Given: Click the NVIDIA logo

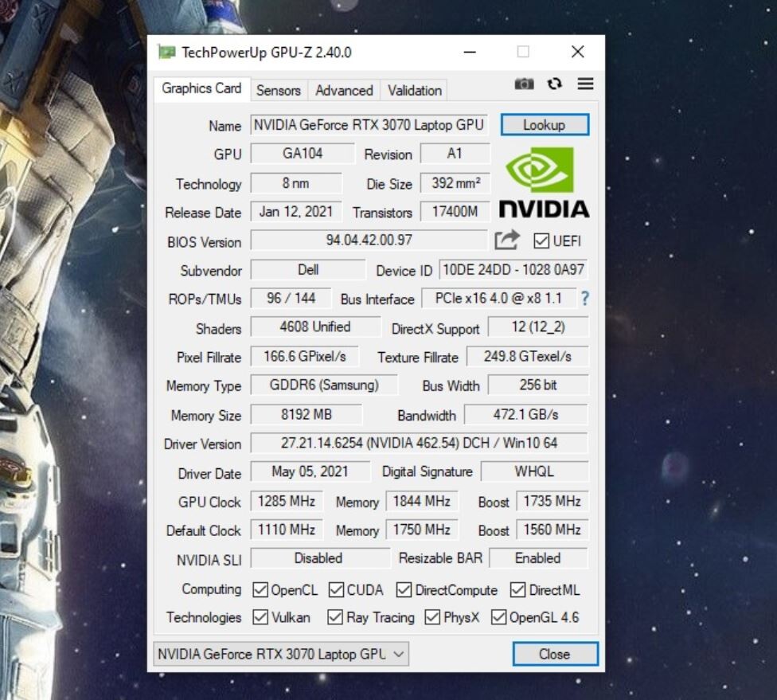Looking at the screenshot, I should (544, 182).
